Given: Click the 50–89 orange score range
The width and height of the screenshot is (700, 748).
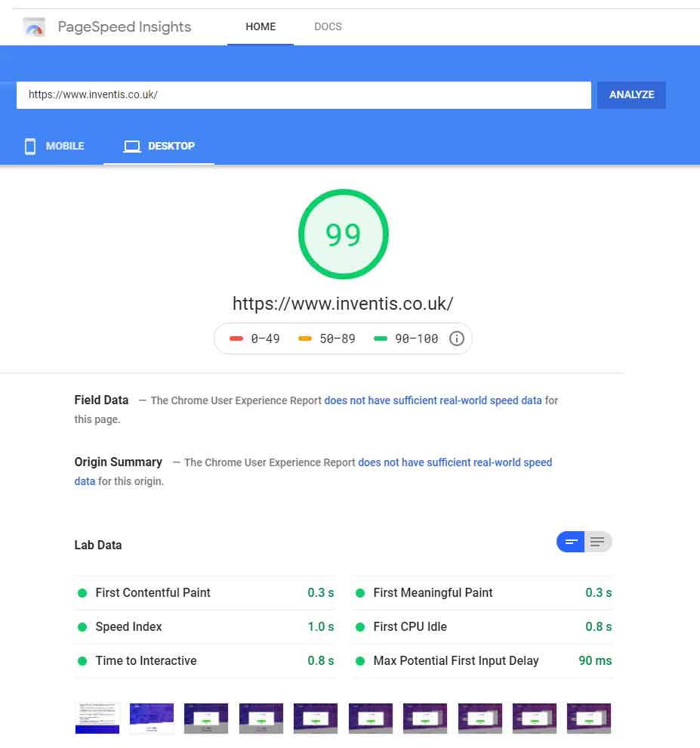Looking at the screenshot, I should [327, 338].
